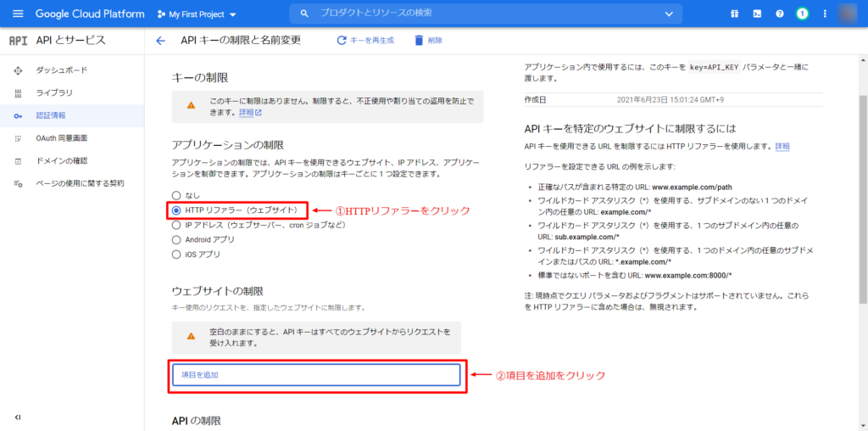The image size is (868, 431).
Task: Click the key=API_KEY code text
Action: click(714, 68)
